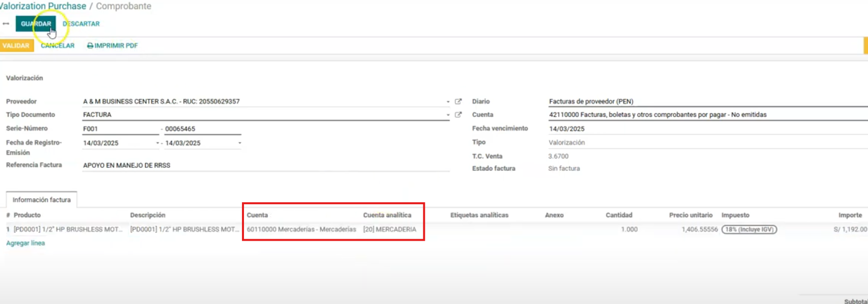This screenshot has width=868, height=304.
Task: Switch to the Información factura tab
Action: pos(41,200)
